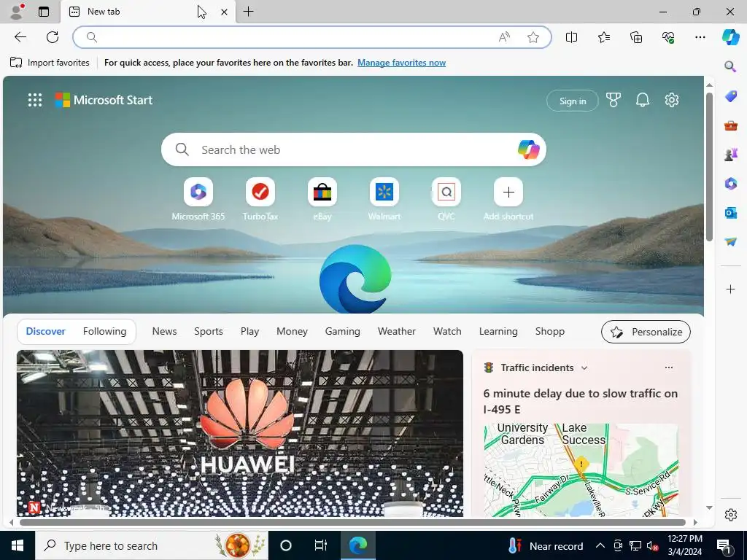
Task: Open the sidebar Drop paper plane icon
Action: pyautogui.click(x=730, y=242)
